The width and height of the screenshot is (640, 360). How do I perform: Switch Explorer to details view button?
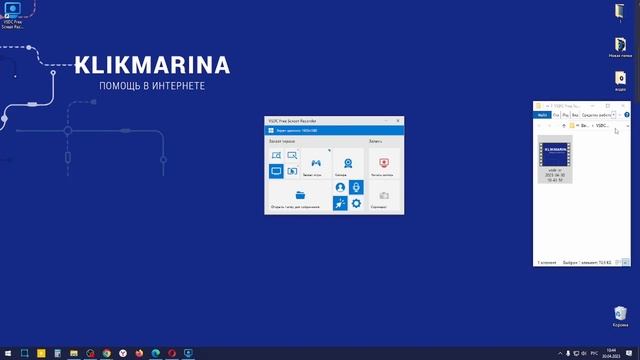point(618,262)
